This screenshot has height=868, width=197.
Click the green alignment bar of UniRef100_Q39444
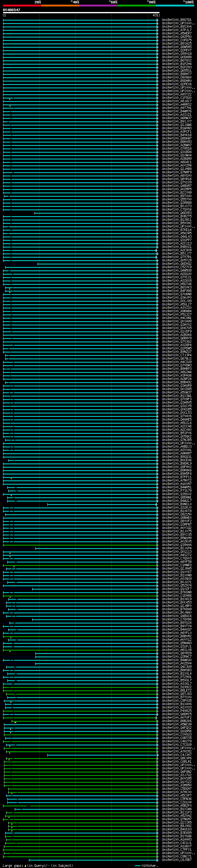[x=80, y=545]
